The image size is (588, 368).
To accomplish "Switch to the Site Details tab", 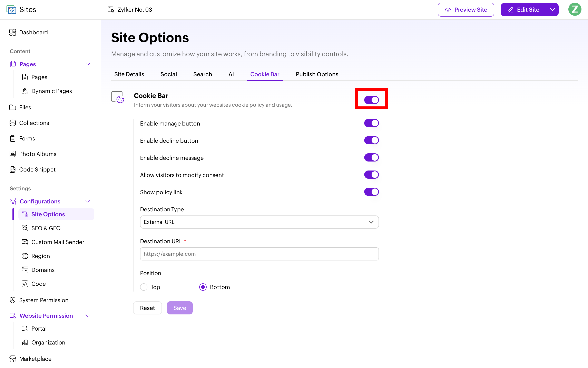I will tap(129, 74).
